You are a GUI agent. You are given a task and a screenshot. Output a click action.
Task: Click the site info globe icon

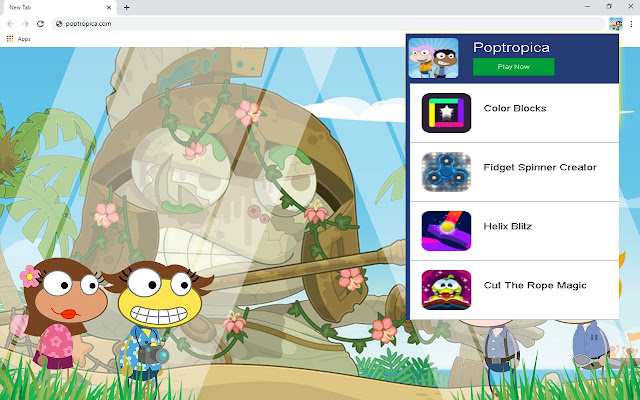[x=59, y=24]
